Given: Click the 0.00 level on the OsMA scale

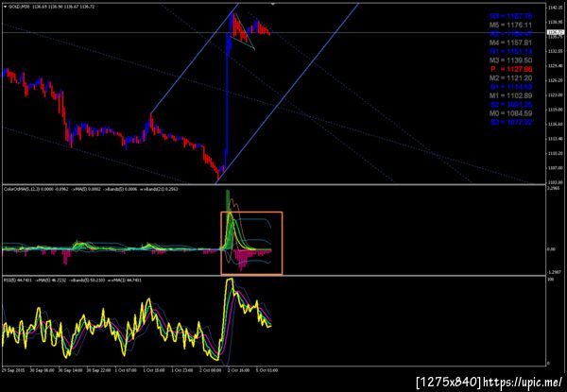Looking at the screenshot, I should [x=552, y=249].
